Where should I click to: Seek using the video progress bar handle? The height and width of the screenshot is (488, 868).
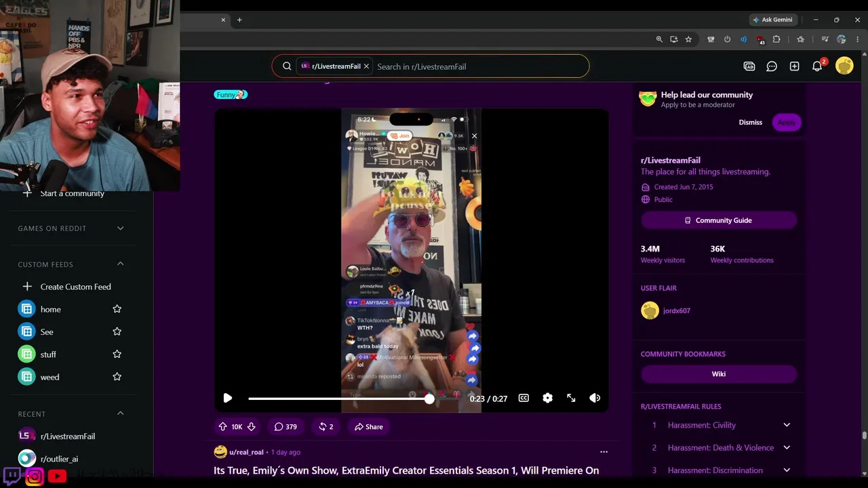(429, 399)
